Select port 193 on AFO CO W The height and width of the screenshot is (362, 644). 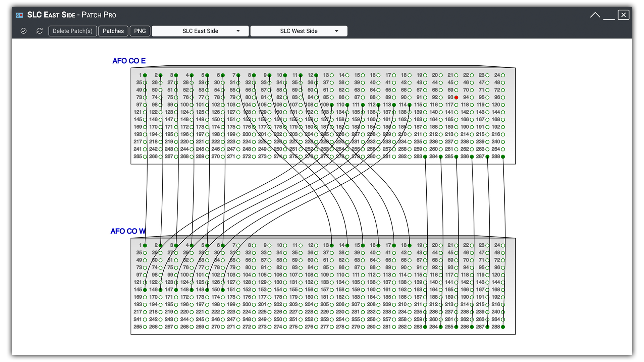pyautogui.click(x=145, y=305)
